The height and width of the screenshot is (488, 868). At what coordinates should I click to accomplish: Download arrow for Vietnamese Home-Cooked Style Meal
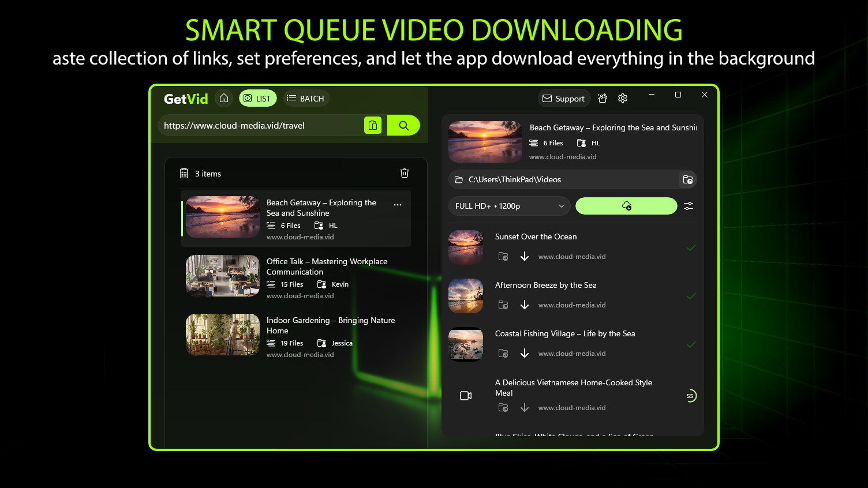[x=525, y=408]
